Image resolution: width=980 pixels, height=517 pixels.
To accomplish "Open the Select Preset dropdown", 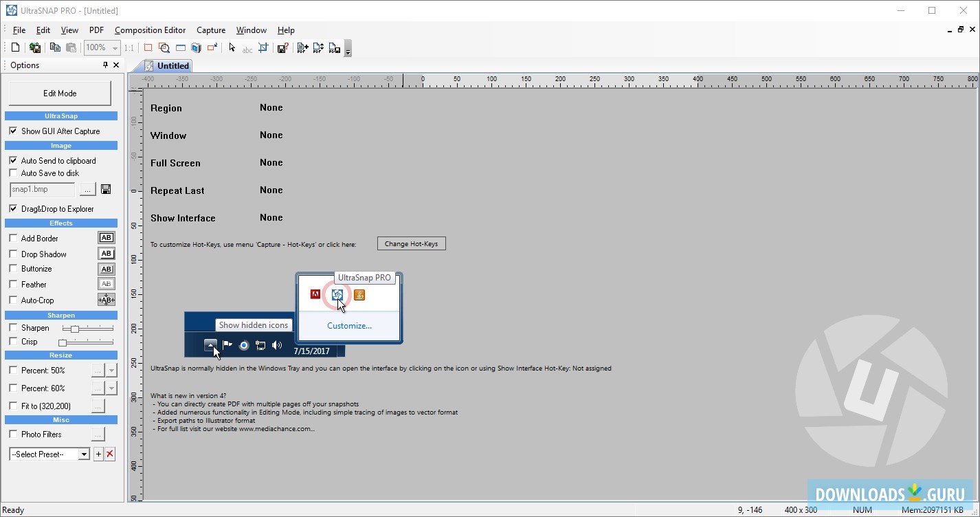I will pyautogui.click(x=84, y=454).
